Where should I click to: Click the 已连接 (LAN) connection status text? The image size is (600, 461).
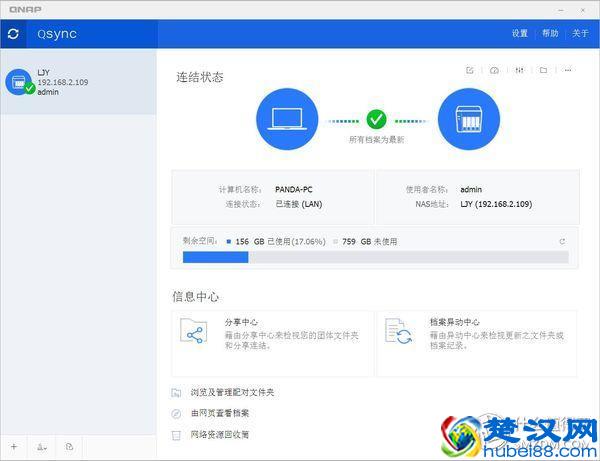point(299,204)
